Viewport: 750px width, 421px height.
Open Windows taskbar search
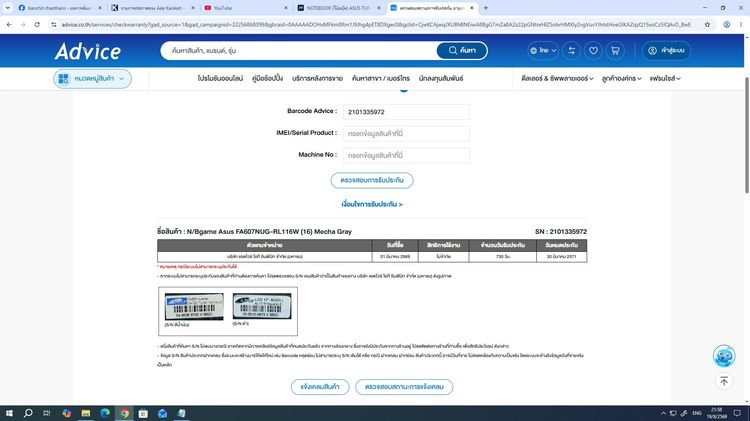point(28,413)
